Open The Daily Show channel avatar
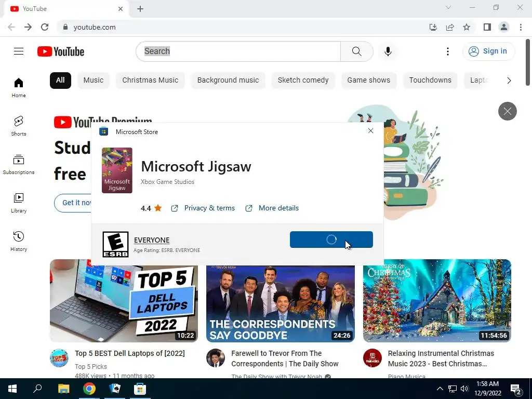Viewport: 532px width, 399px height. tap(216, 358)
